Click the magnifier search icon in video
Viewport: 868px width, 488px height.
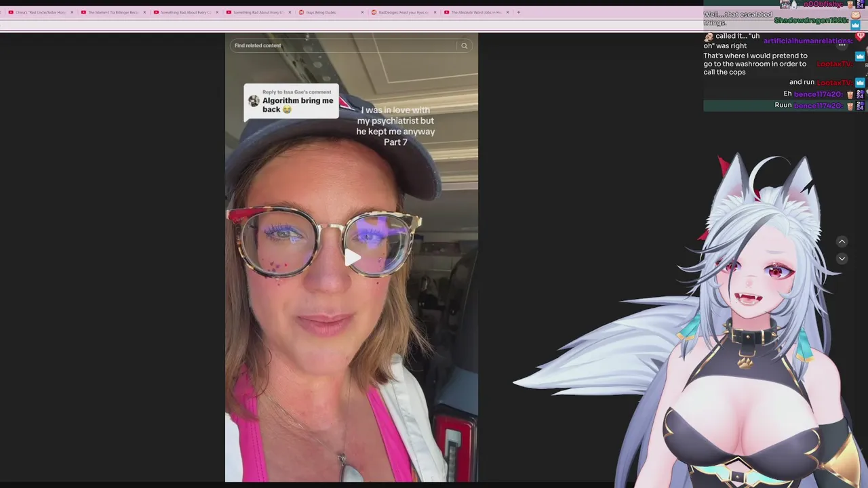coord(465,45)
